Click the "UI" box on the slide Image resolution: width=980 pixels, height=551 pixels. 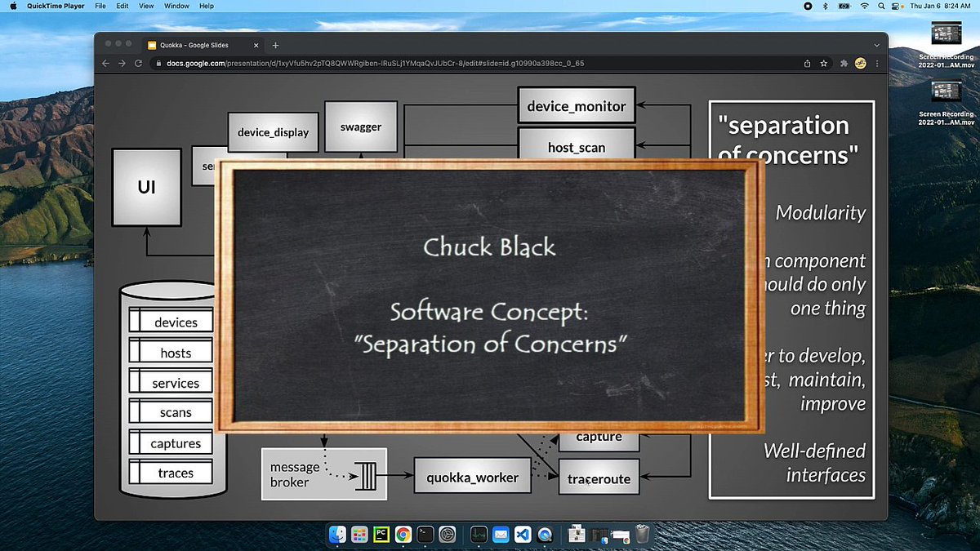pyautogui.click(x=146, y=187)
